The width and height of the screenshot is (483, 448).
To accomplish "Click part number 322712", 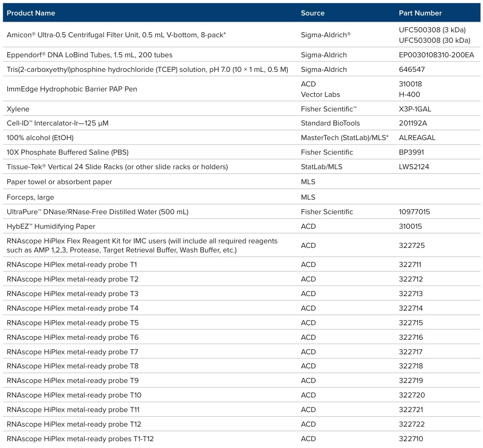I will coord(411,279).
